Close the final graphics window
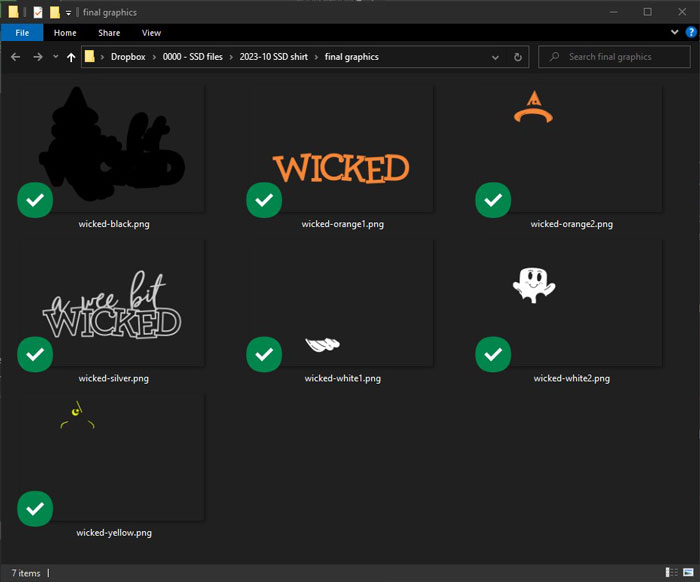 (x=682, y=12)
